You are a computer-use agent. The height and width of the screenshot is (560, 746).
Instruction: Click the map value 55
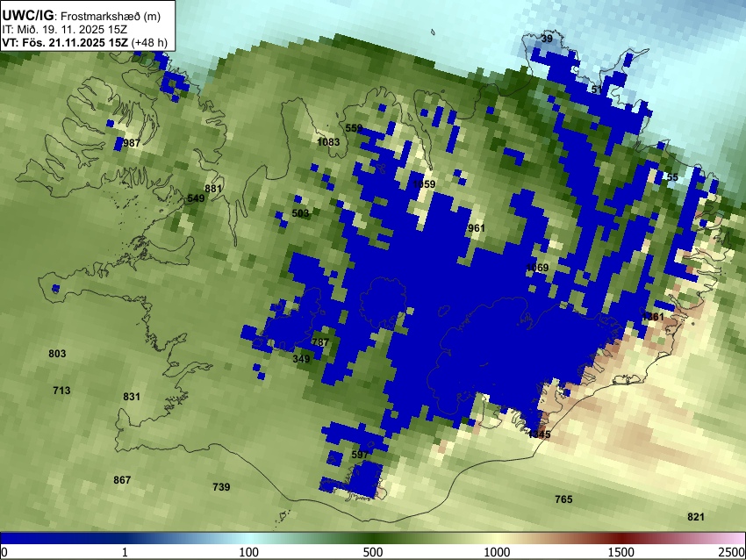tap(671, 177)
